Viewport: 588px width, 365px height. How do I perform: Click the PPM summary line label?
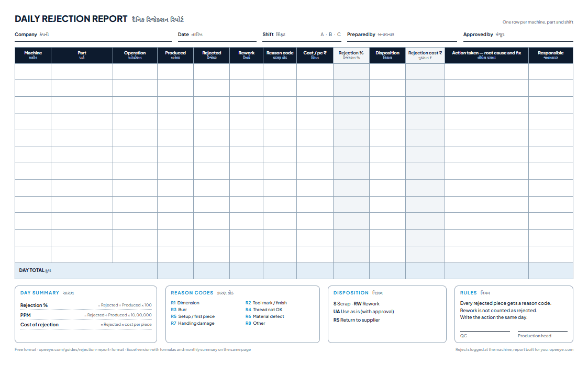[26, 315]
